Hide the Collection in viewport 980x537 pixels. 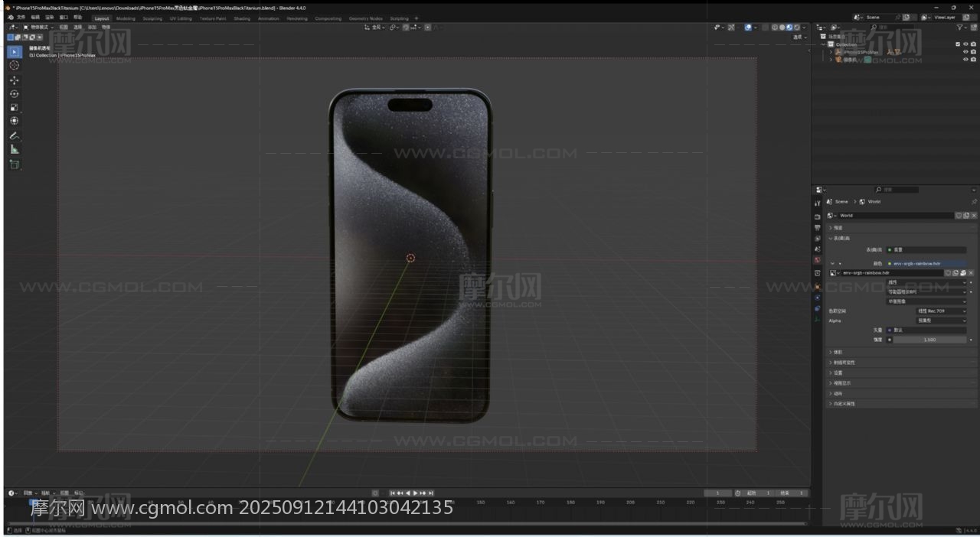coord(965,44)
